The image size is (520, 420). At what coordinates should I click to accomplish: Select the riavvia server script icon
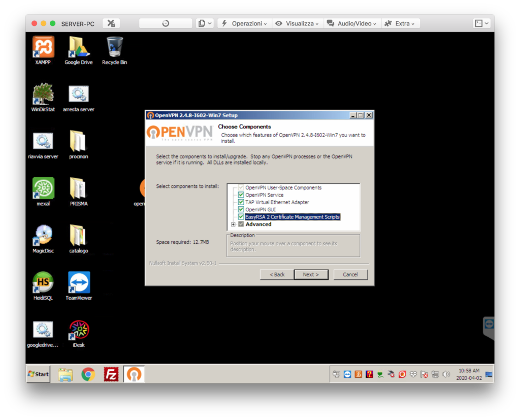click(43, 145)
